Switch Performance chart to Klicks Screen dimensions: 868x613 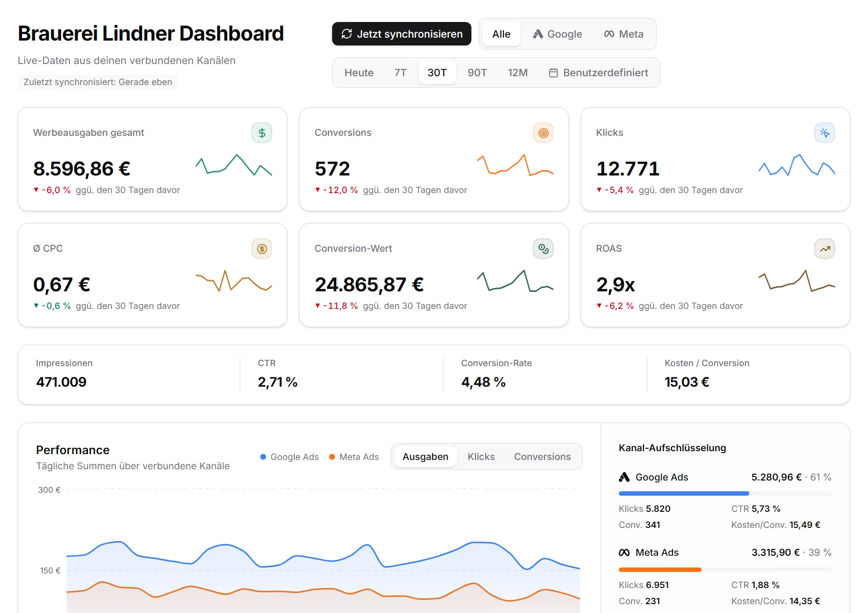(x=481, y=457)
